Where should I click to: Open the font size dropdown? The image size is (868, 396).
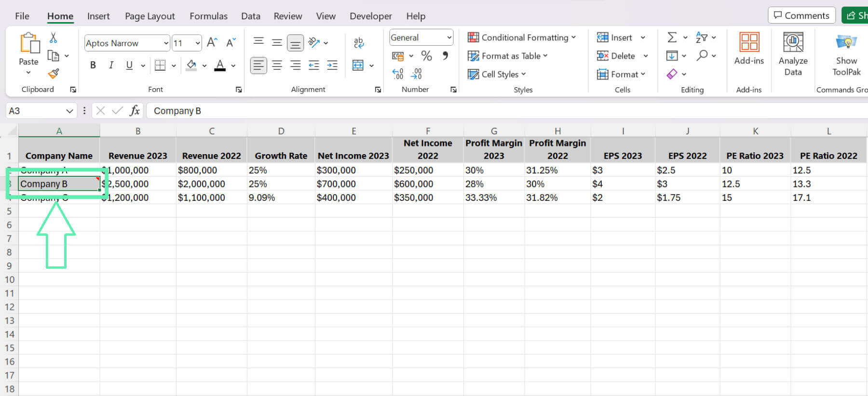[198, 43]
